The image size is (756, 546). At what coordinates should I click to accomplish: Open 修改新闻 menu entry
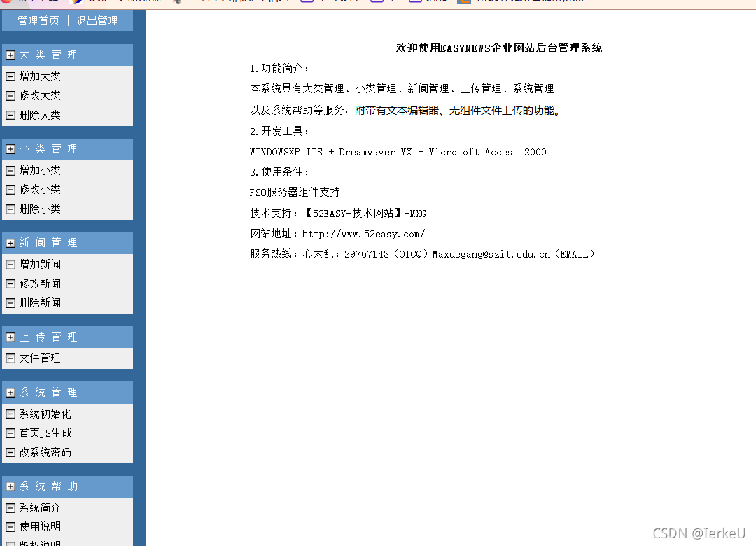point(40,283)
